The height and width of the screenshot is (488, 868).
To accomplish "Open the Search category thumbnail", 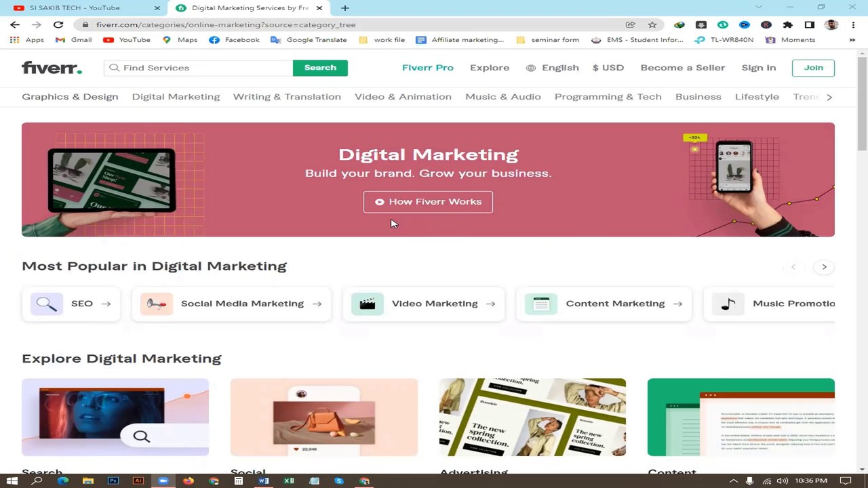I will point(115,418).
